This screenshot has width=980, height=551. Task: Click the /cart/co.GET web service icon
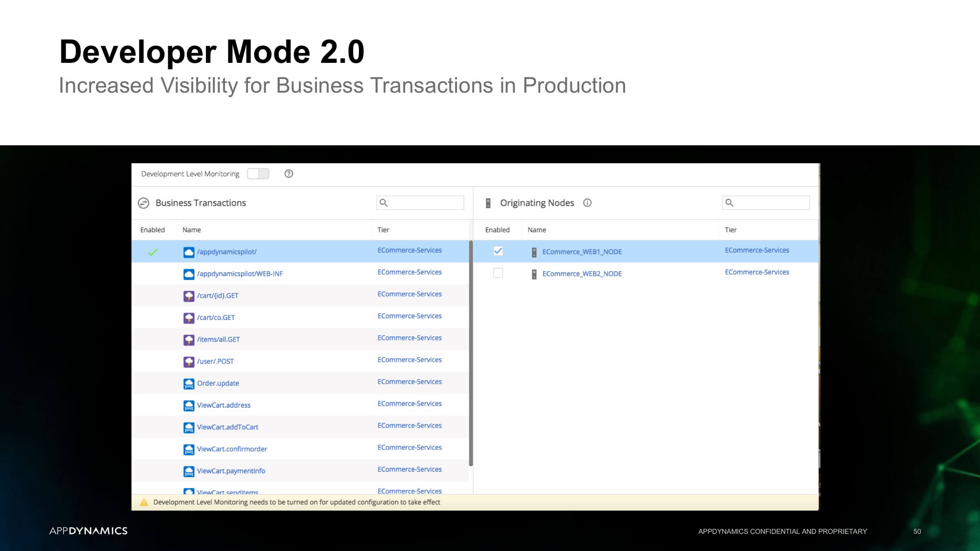pyautogui.click(x=189, y=318)
